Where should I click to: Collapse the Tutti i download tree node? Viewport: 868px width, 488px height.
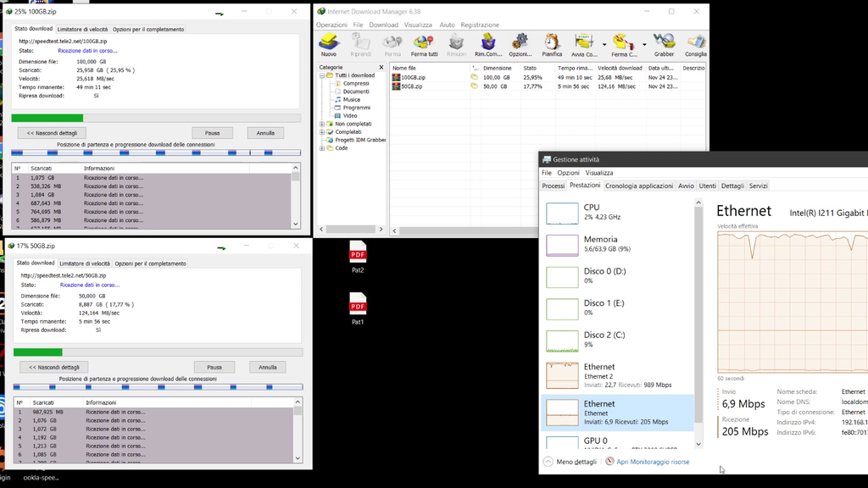(322, 75)
